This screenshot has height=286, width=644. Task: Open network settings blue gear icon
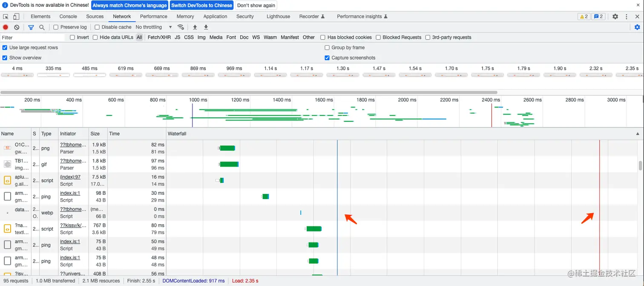[637, 27]
